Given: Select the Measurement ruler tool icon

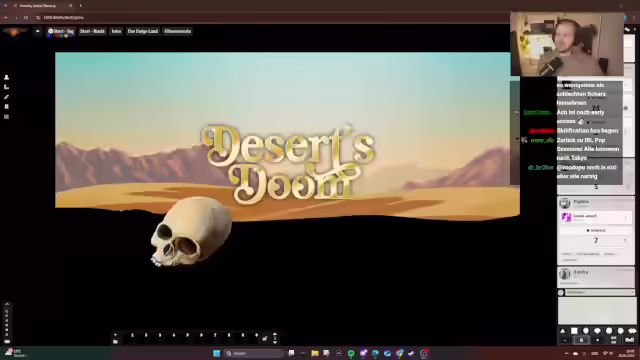Looking at the screenshot, I should [x=7, y=87].
